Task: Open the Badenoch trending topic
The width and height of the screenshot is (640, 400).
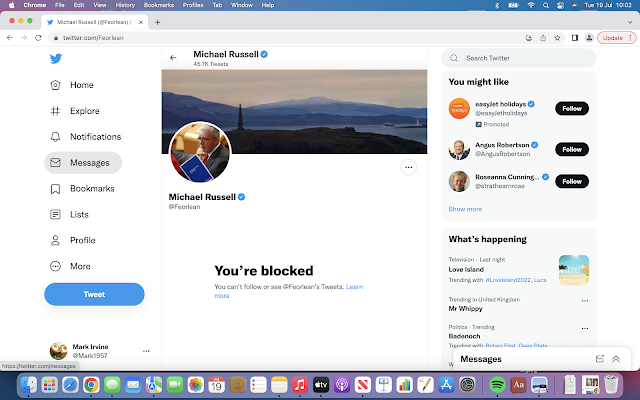Action: click(x=464, y=336)
